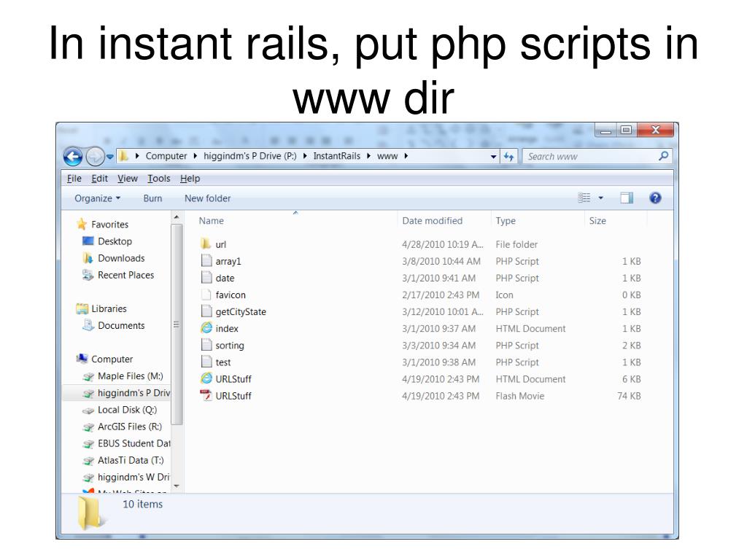Screen dimensions: 747x560
Task: Select the array1 PHP script icon
Action: [x=206, y=260]
